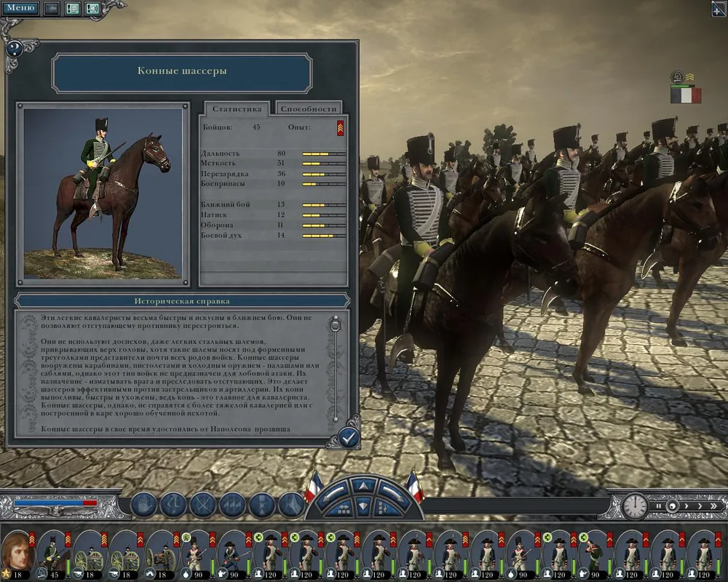Click the cavalry unit type icon above flag
The width and height of the screenshot is (728, 582).
click(x=677, y=76)
